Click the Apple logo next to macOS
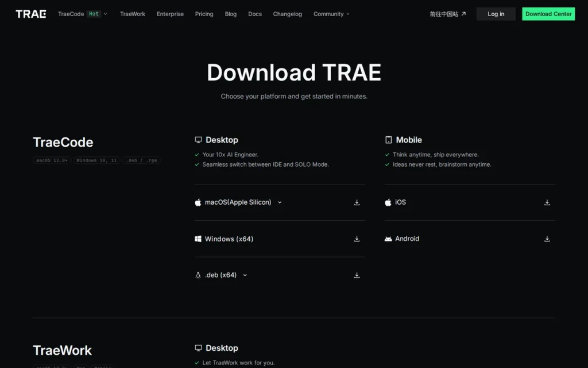 click(198, 202)
